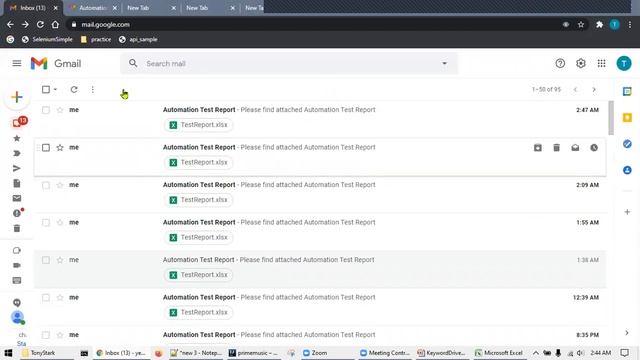Tick the select-all checkbox in toolbar
Viewport: 640px width, 360px height.
click(x=46, y=89)
